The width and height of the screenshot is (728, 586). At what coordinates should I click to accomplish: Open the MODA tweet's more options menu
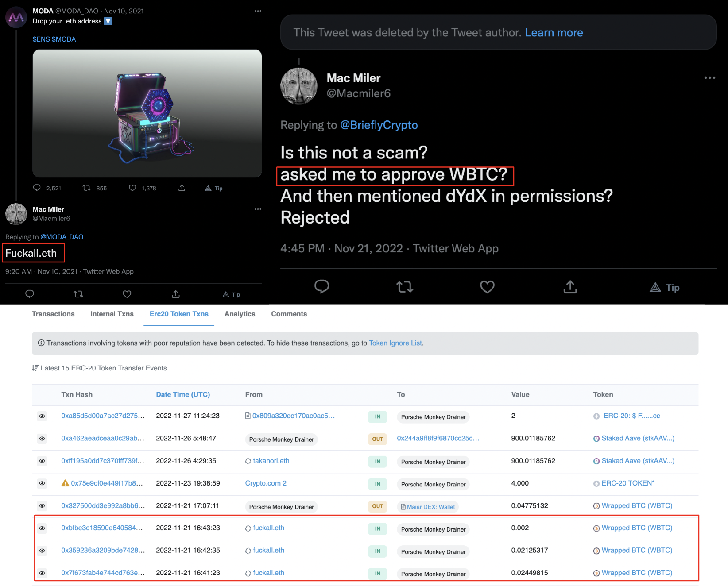click(x=258, y=11)
